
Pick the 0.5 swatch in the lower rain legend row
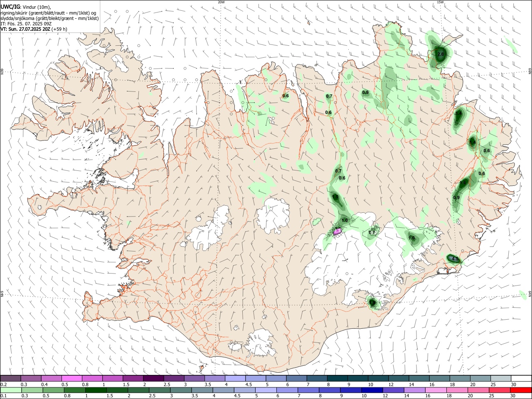click(53, 390)
